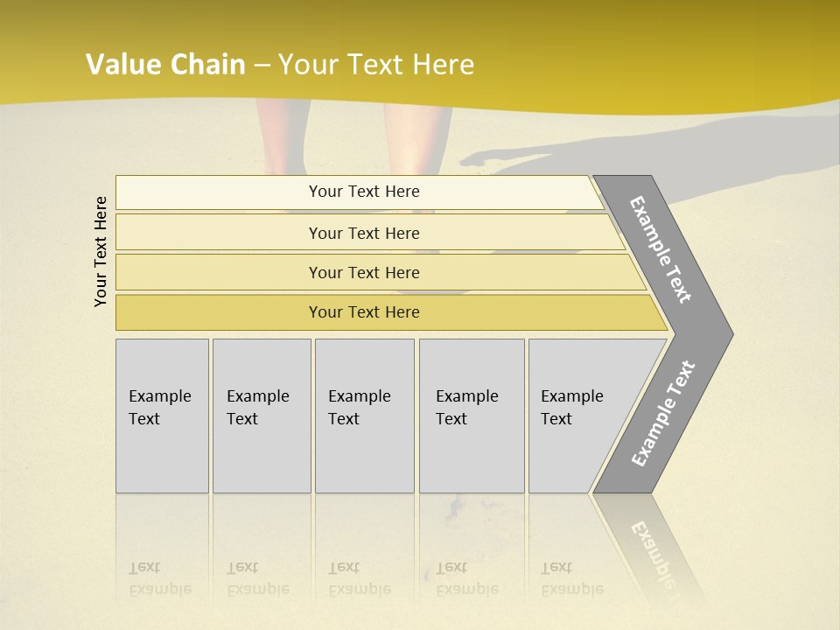840x630 pixels.
Task: Click the legs in the background photo
Action: [x=411, y=140]
